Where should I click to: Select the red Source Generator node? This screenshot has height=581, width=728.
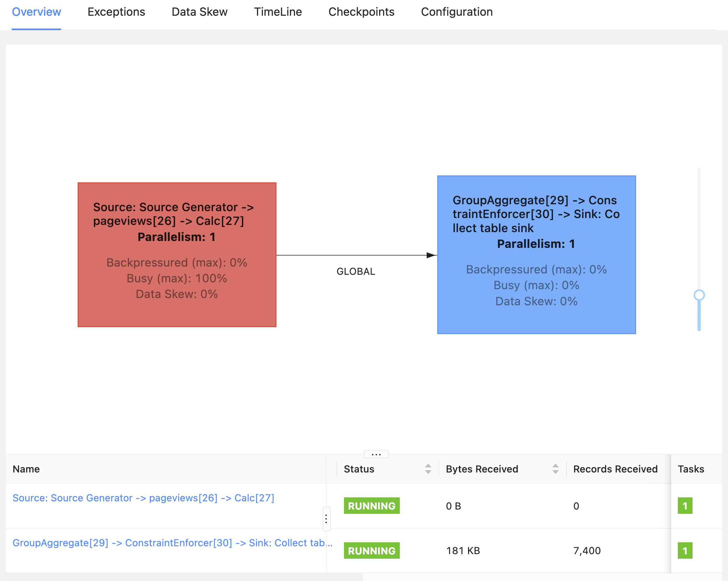tap(177, 255)
